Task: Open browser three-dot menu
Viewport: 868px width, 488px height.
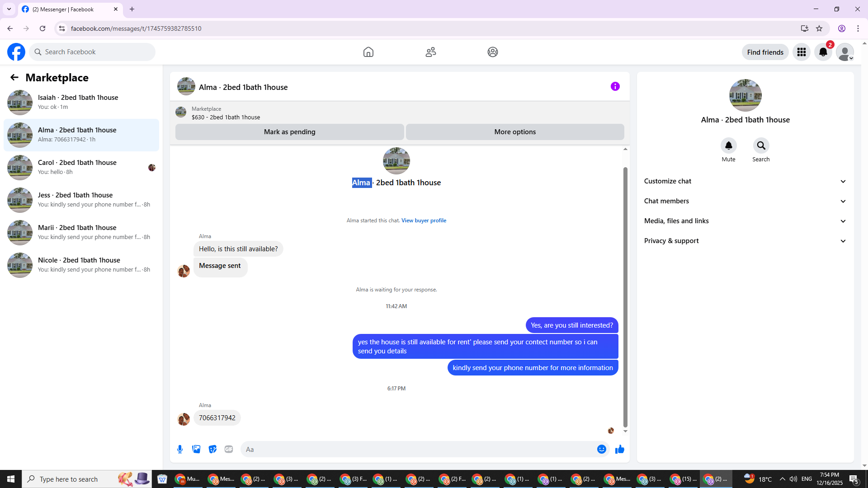Action: tap(858, 28)
